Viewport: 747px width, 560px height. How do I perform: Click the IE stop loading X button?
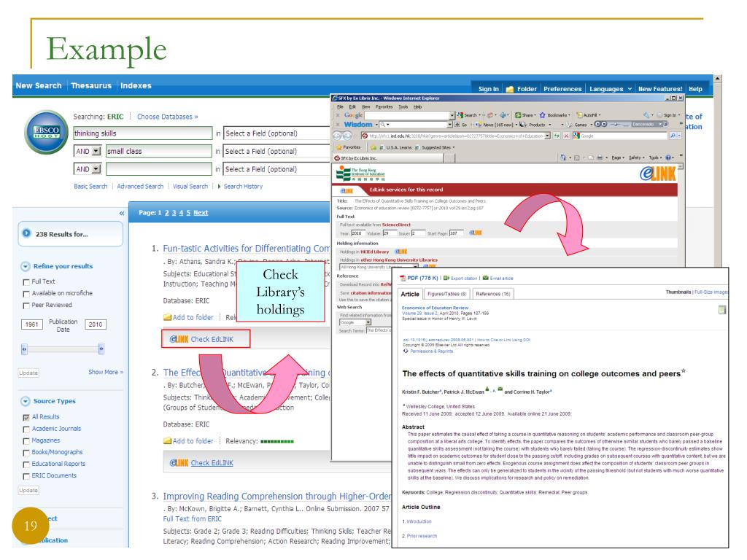(566, 136)
